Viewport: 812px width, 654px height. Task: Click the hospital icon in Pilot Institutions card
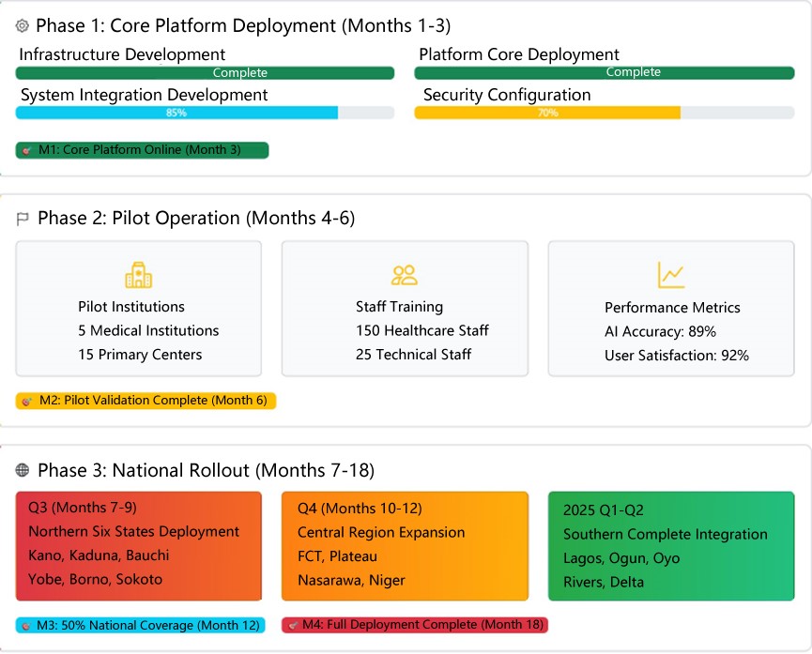pyautogui.click(x=138, y=274)
